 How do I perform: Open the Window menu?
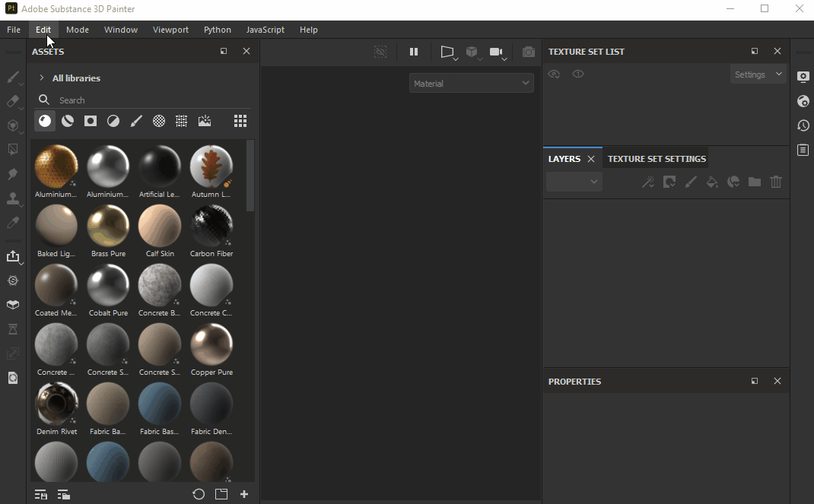[x=121, y=30]
